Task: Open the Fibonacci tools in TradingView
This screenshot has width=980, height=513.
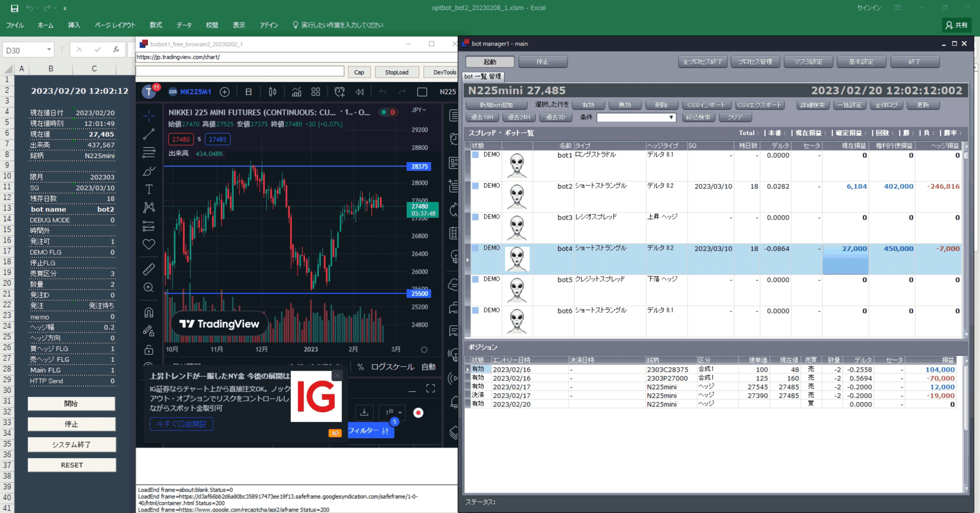Action: [x=149, y=153]
